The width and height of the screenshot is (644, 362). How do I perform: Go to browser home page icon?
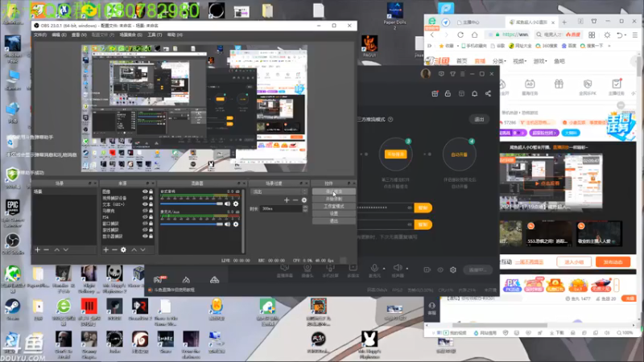474,35
